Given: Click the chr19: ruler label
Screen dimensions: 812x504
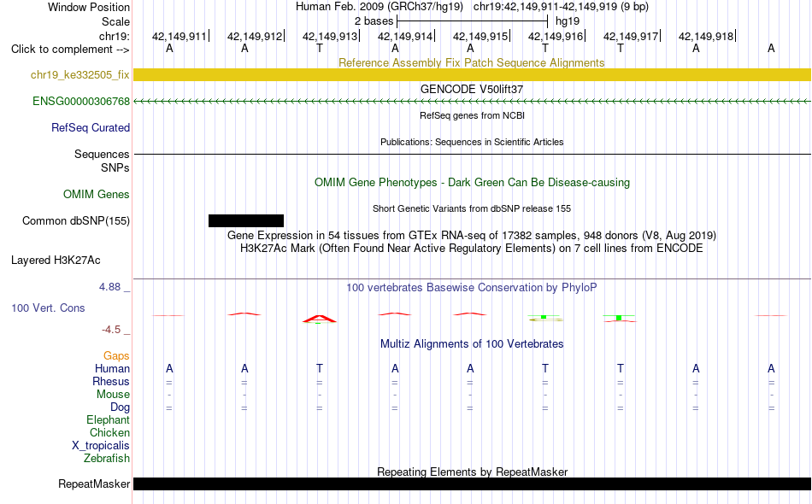Looking at the screenshot, I should point(114,36).
